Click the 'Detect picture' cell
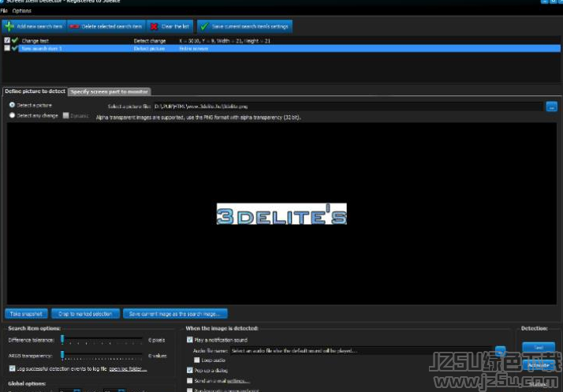This screenshot has width=563, height=392. pyautogui.click(x=149, y=48)
